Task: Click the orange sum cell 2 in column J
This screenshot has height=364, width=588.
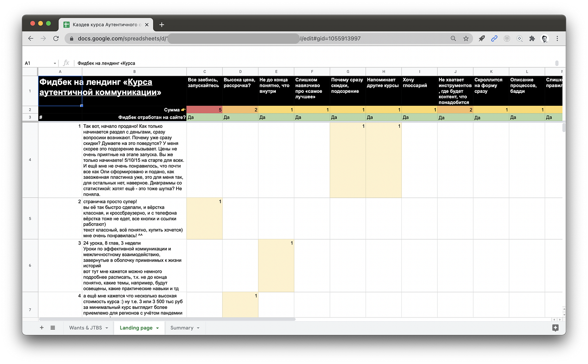Action: click(x=455, y=110)
